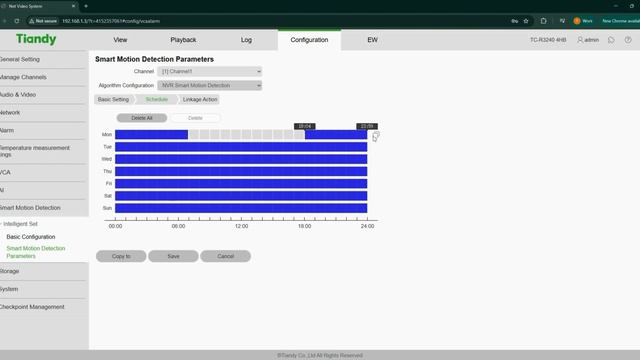Select the Configuration tab
Image resolution: width=640 pixels, height=360 pixels.
309,40
